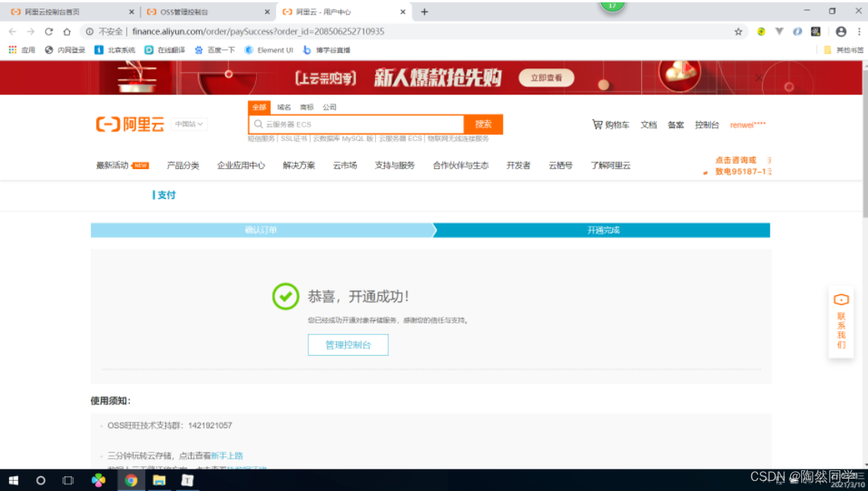
Task: Open the 应用 apps grid bookmark
Action: 22,50
